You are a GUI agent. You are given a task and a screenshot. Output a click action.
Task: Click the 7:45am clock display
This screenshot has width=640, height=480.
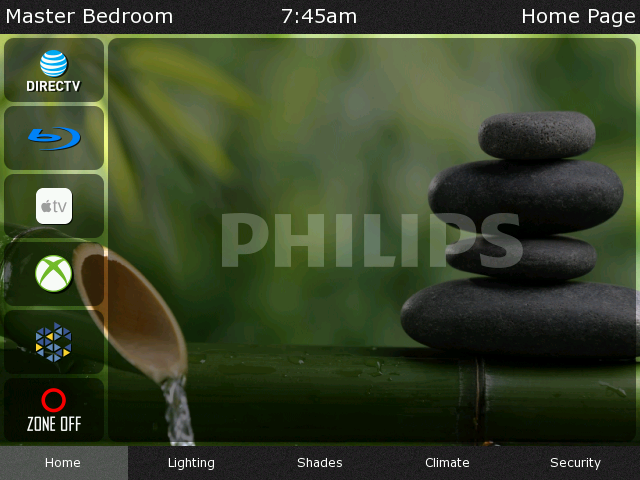click(x=319, y=17)
